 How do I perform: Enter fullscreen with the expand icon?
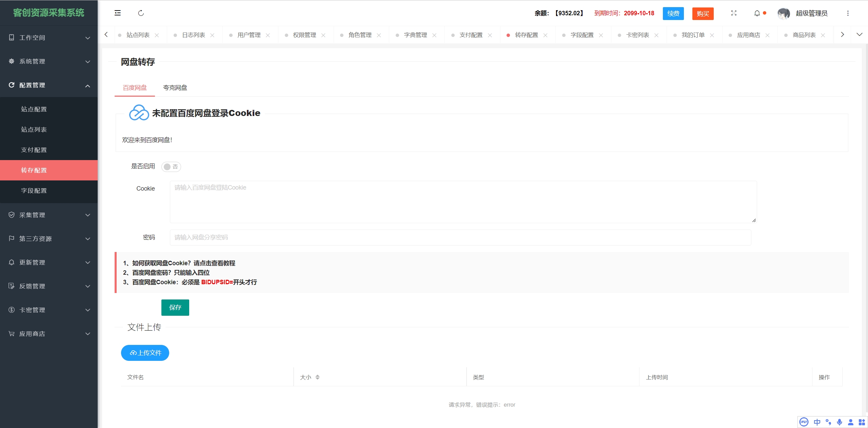pyautogui.click(x=734, y=13)
